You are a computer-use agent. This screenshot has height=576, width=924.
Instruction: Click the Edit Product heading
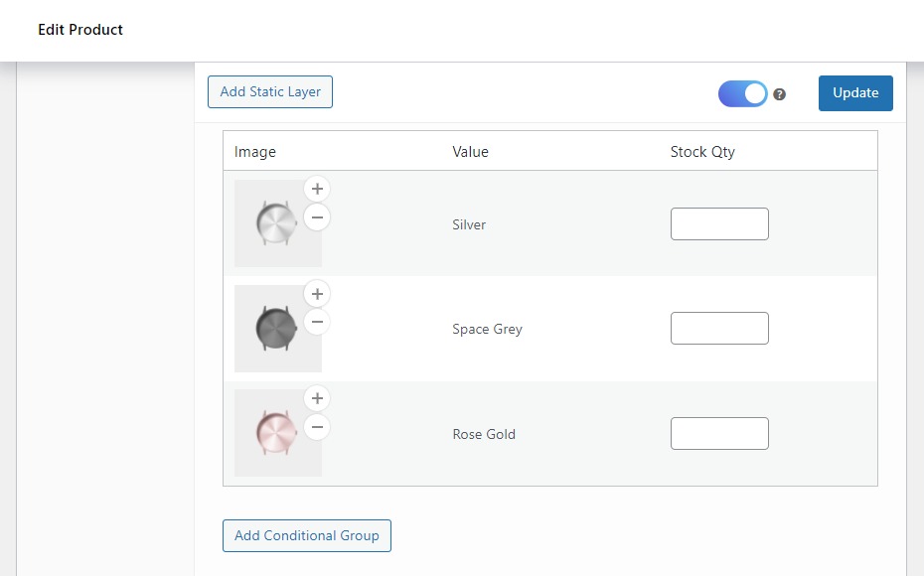point(79,29)
